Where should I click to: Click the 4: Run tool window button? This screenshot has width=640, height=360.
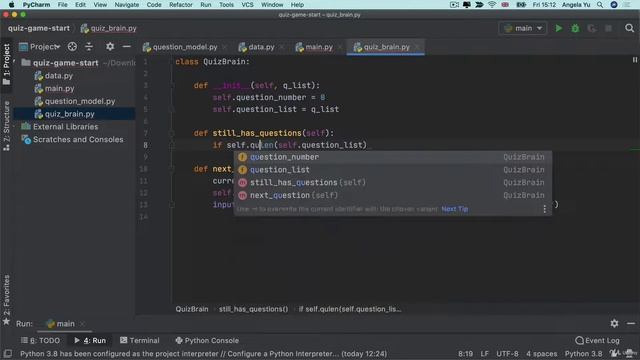(x=90, y=340)
